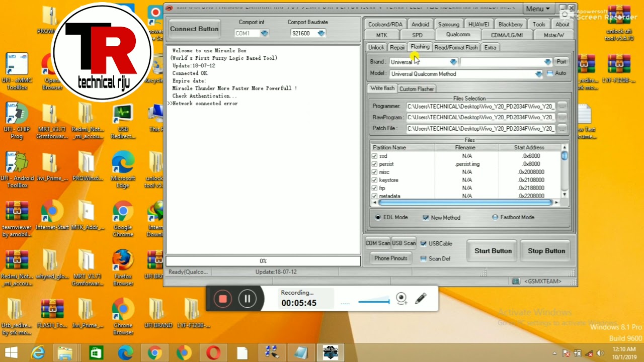Pause the screen recording
644x362 pixels.
click(x=248, y=299)
